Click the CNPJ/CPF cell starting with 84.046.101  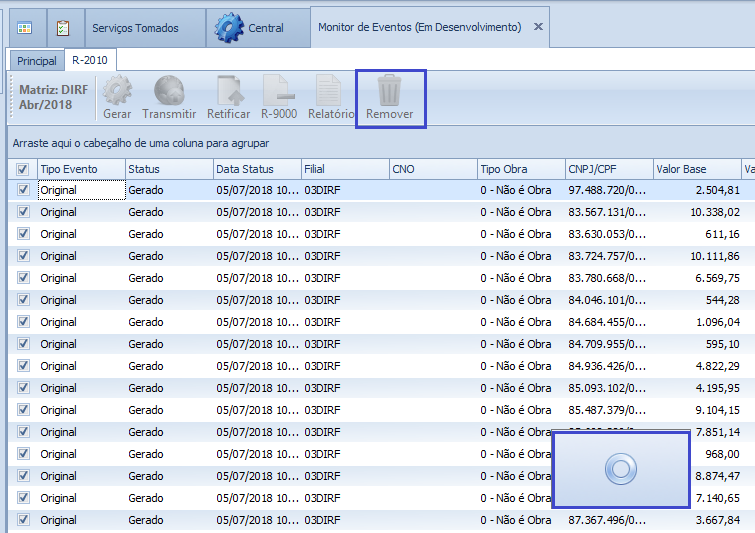607,300
